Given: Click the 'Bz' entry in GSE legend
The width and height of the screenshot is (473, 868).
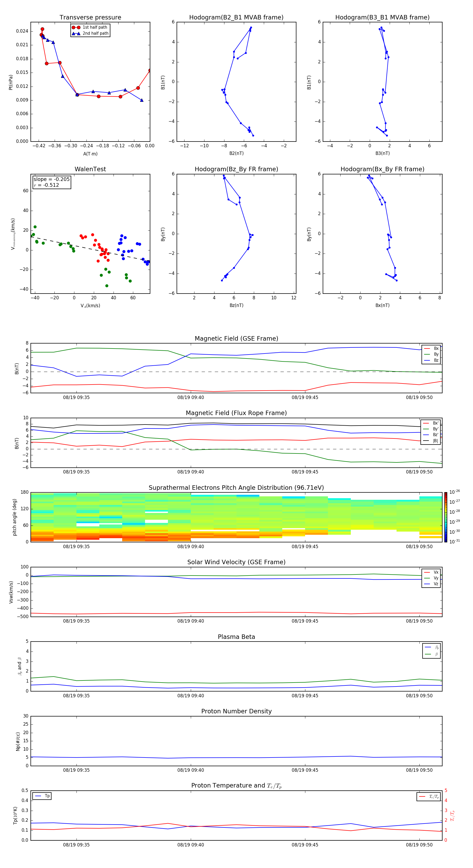Looking at the screenshot, I should (x=431, y=361).
